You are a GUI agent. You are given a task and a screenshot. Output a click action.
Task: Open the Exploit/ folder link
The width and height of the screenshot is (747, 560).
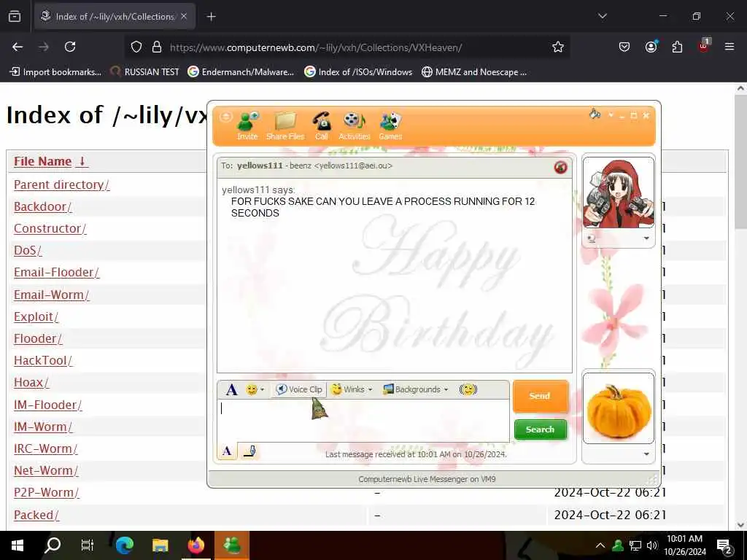click(36, 316)
